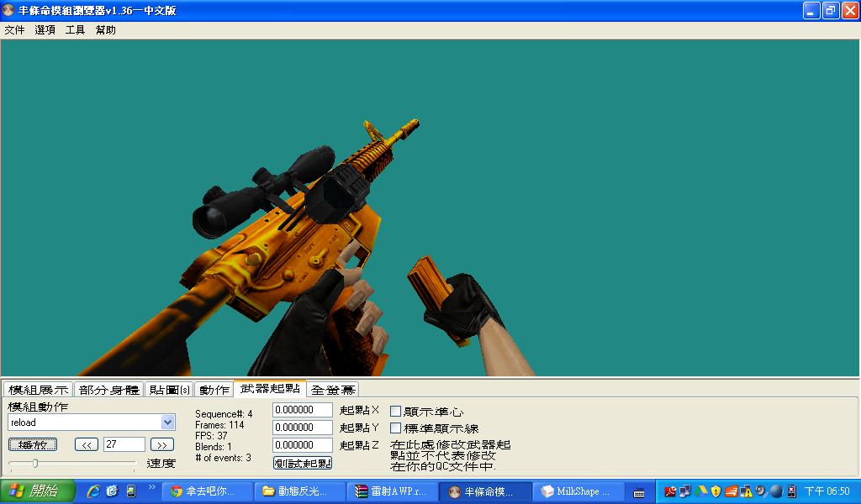The height and width of the screenshot is (504, 861).
Task: Switch to the 雷射AWP WinRAR taskbar button
Action: (394, 491)
